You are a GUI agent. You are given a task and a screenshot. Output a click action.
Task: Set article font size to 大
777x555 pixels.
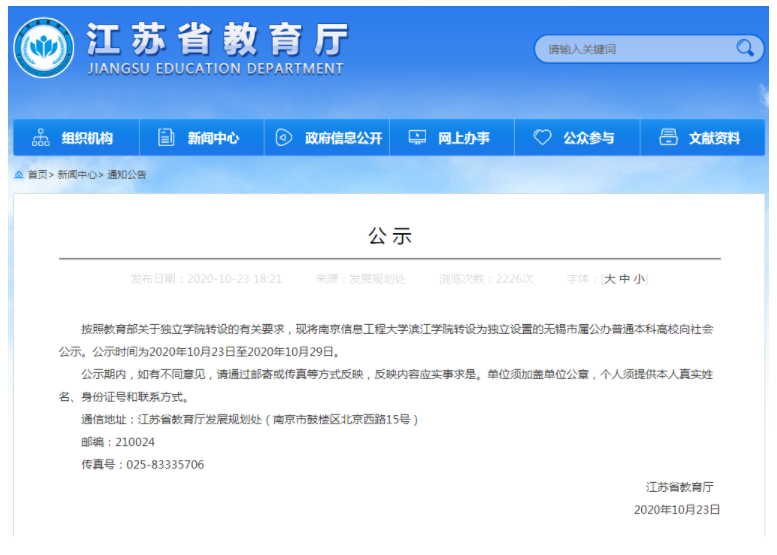609,280
